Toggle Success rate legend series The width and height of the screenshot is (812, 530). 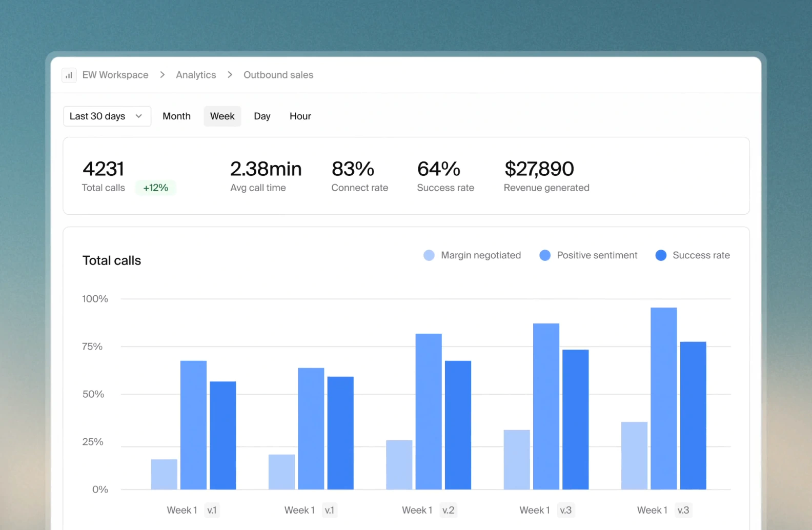pyautogui.click(x=701, y=255)
